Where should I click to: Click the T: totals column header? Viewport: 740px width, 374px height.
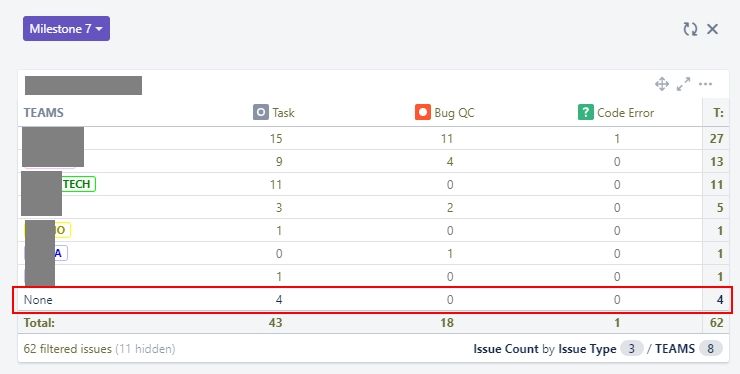718,113
